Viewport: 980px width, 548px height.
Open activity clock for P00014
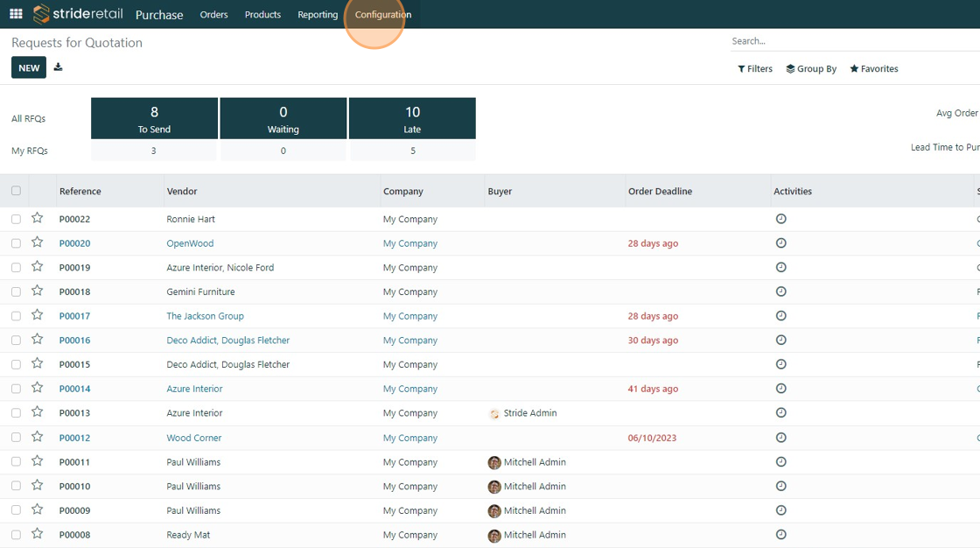(780, 389)
